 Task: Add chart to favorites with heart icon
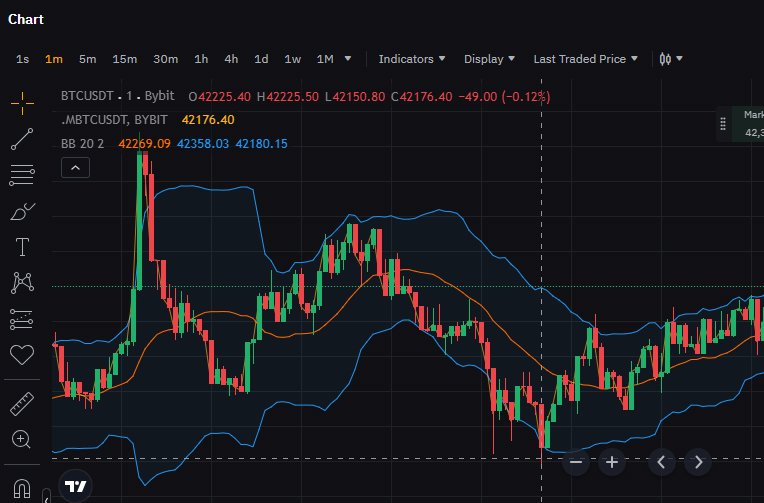point(22,354)
